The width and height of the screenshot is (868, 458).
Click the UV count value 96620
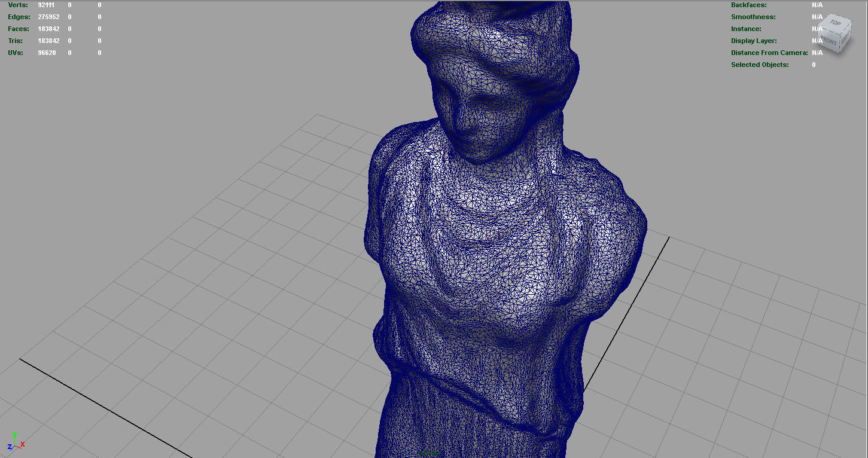(x=47, y=53)
